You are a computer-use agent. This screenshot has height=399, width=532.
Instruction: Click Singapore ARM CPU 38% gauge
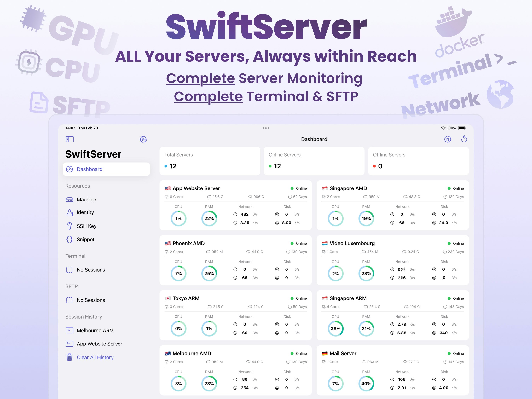click(336, 328)
